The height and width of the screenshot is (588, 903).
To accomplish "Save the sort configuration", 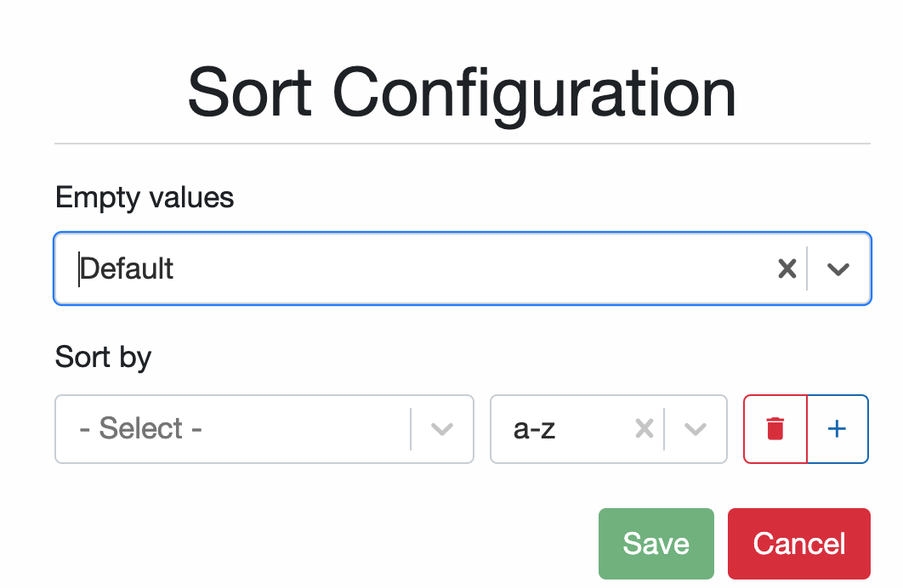I will tap(656, 543).
